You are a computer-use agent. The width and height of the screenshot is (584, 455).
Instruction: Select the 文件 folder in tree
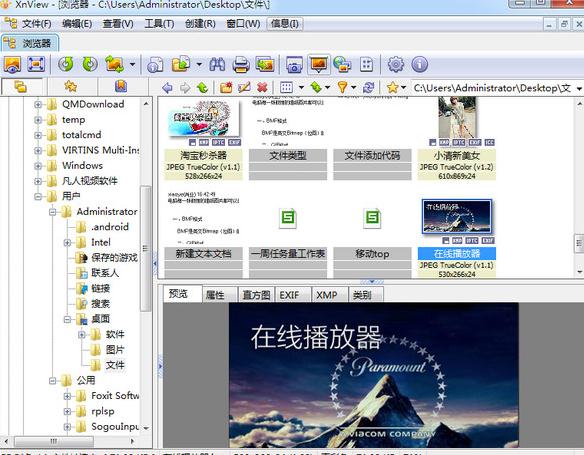pos(115,365)
